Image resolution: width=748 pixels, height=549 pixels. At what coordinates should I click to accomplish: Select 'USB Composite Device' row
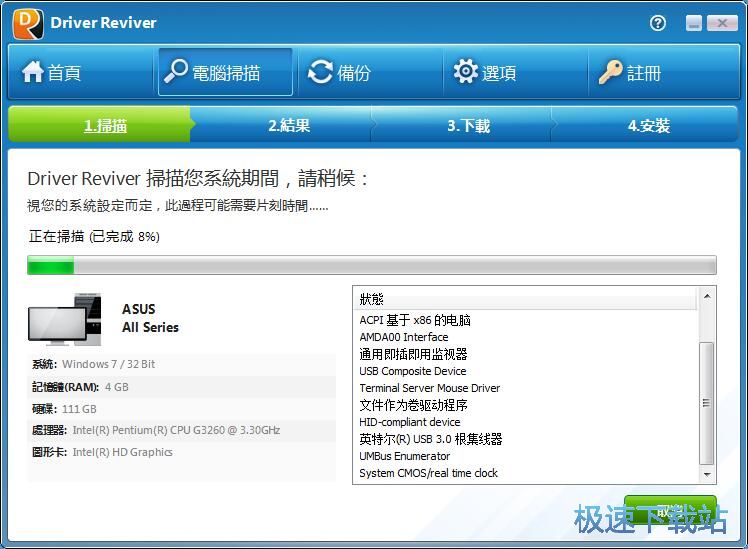[525, 371]
